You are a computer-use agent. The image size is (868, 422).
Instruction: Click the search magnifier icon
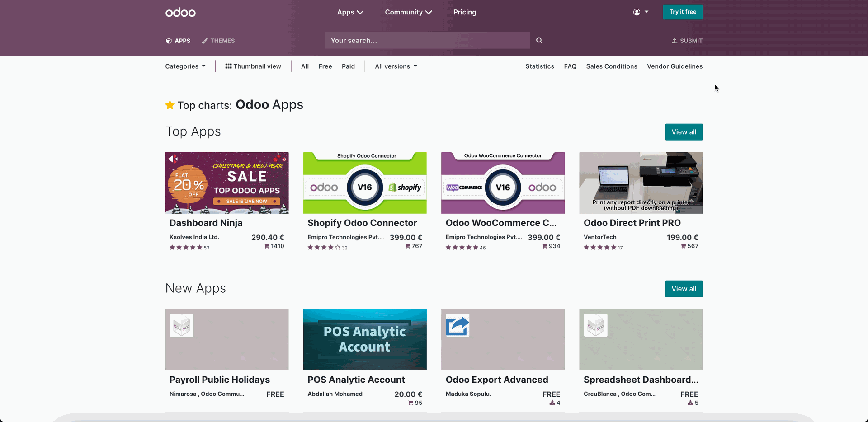(x=539, y=40)
